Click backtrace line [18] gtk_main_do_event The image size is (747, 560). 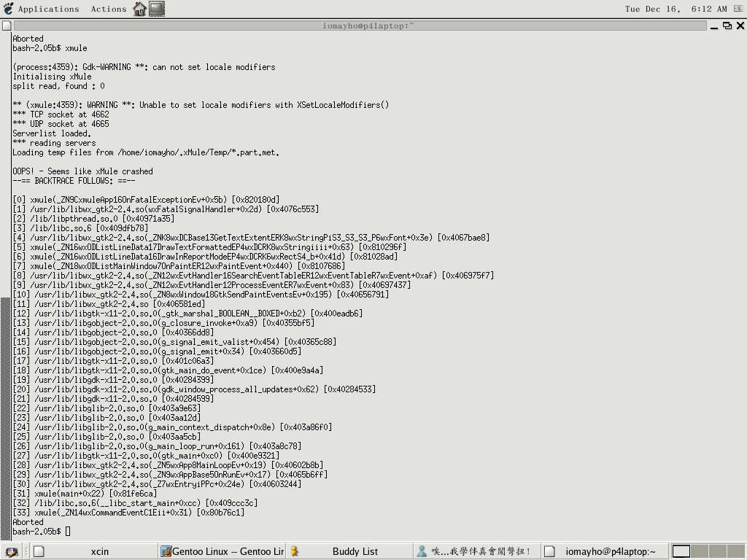[169, 370]
